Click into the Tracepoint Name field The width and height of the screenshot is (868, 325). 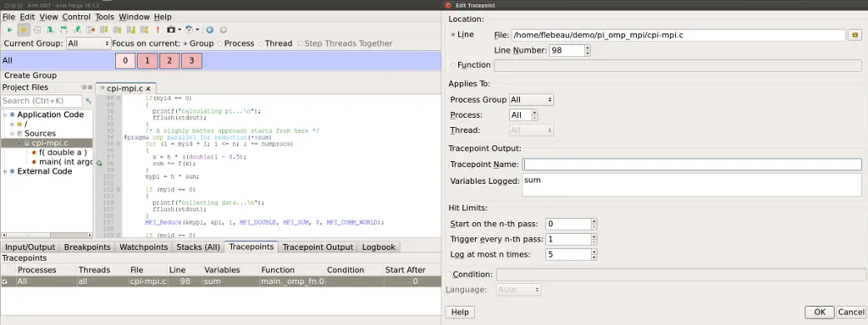[x=692, y=164]
